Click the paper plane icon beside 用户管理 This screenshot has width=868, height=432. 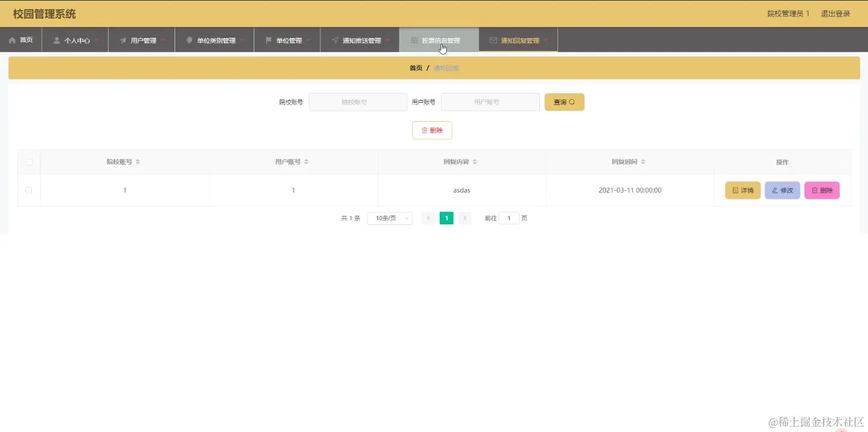(123, 40)
